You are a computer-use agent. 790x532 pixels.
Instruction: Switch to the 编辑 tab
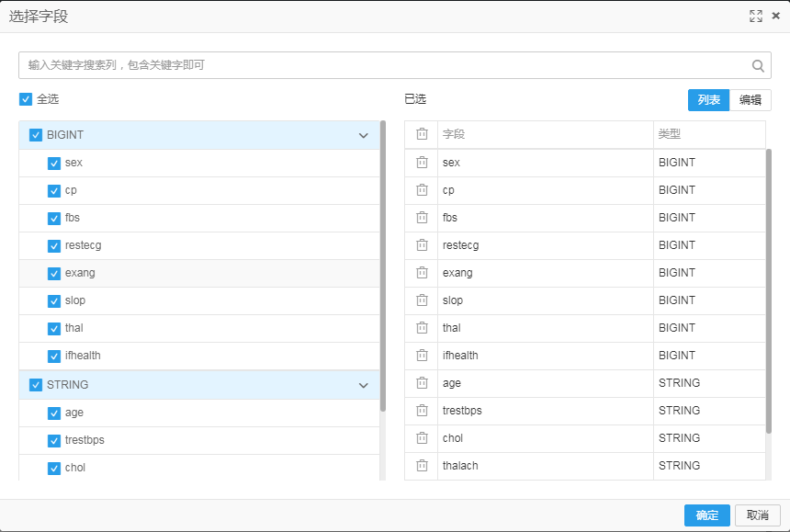coord(750,100)
